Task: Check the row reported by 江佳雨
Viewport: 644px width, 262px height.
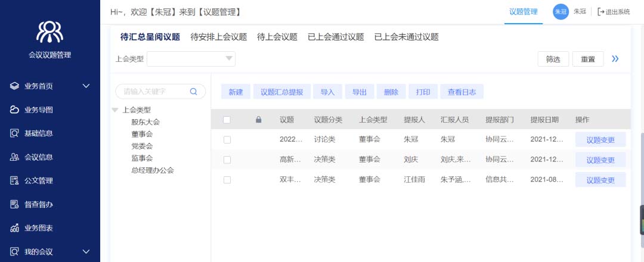Action: pyautogui.click(x=227, y=180)
